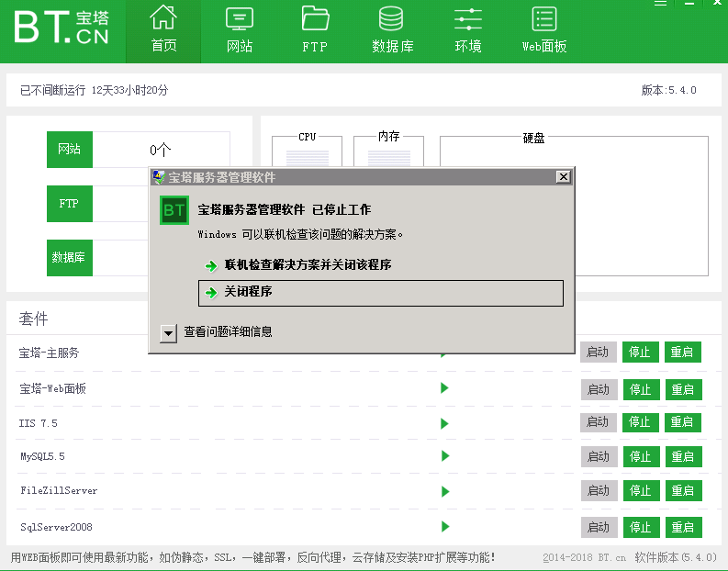Stop FileZillServer service
The height and width of the screenshot is (571, 728).
[x=641, y=491]
